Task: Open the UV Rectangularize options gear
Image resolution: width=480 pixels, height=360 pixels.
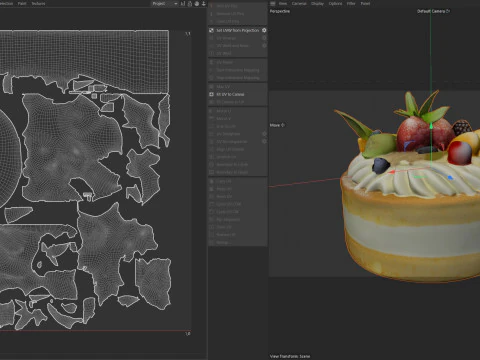Action: click(264, 141)
